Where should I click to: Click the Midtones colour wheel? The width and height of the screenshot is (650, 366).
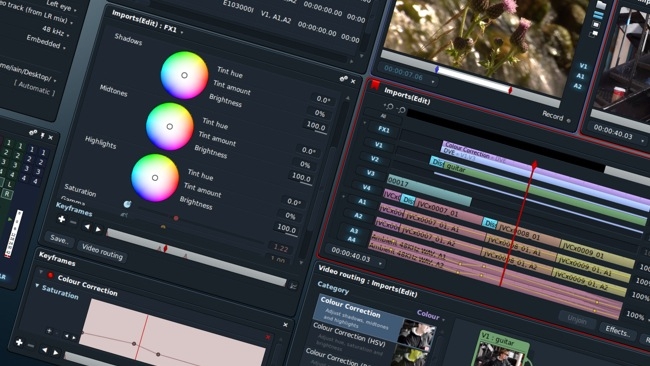(x=170, y=126)
